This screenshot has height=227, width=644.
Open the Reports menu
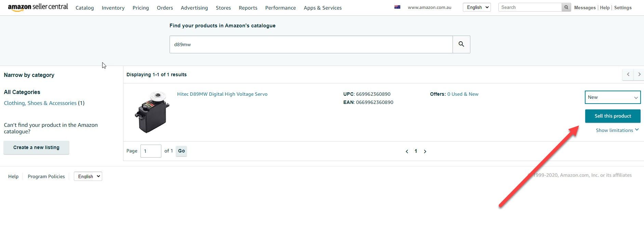(x=248, y=8)
